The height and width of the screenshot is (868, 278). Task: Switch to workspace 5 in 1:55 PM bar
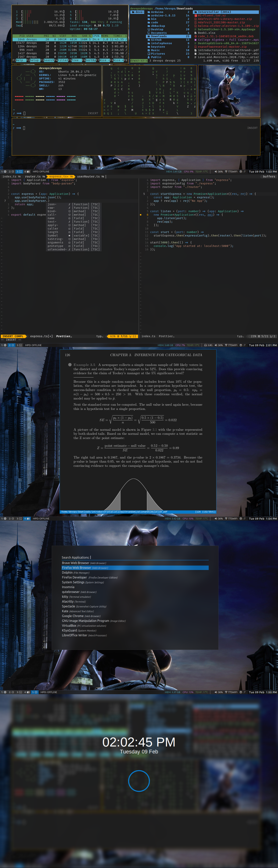coord(34,692)
